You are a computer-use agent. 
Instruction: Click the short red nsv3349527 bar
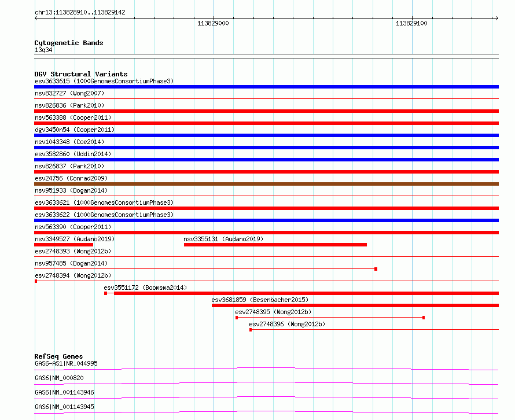64,245
